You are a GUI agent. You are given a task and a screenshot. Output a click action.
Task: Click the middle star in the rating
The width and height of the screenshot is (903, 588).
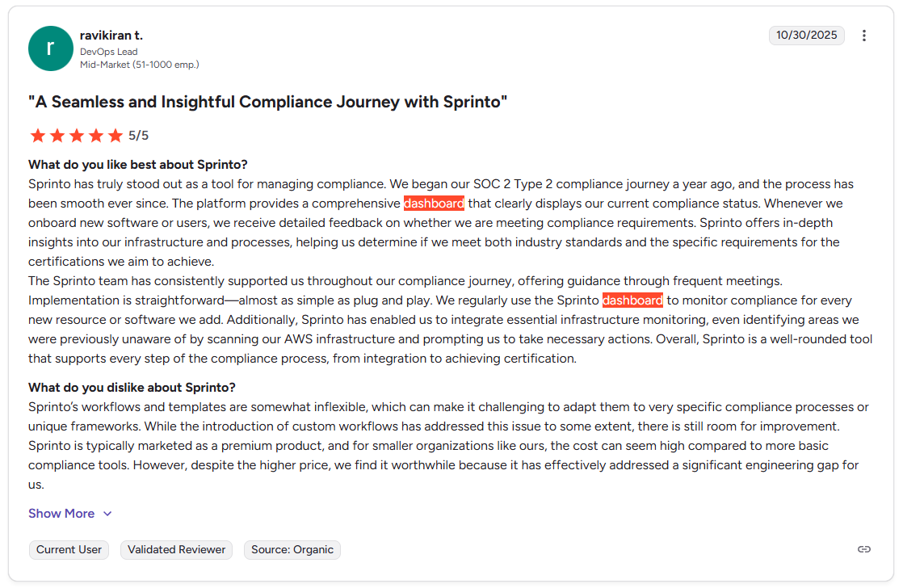[x=77, y=136]
